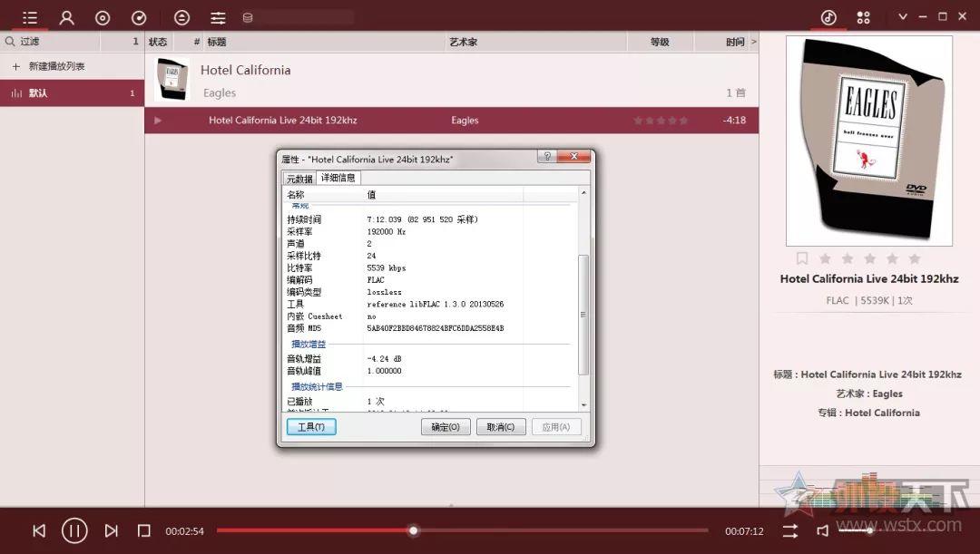The height and width of the screenshot is (554, 980).
Task: Select 采样率 192000 Hz row
Action: click(430, 232)
